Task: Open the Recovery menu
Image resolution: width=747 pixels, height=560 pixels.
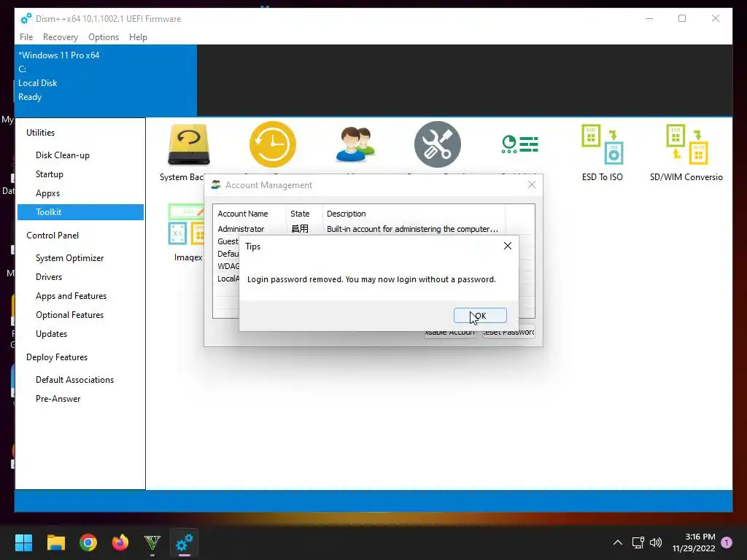Action: [x=60, y=36]
